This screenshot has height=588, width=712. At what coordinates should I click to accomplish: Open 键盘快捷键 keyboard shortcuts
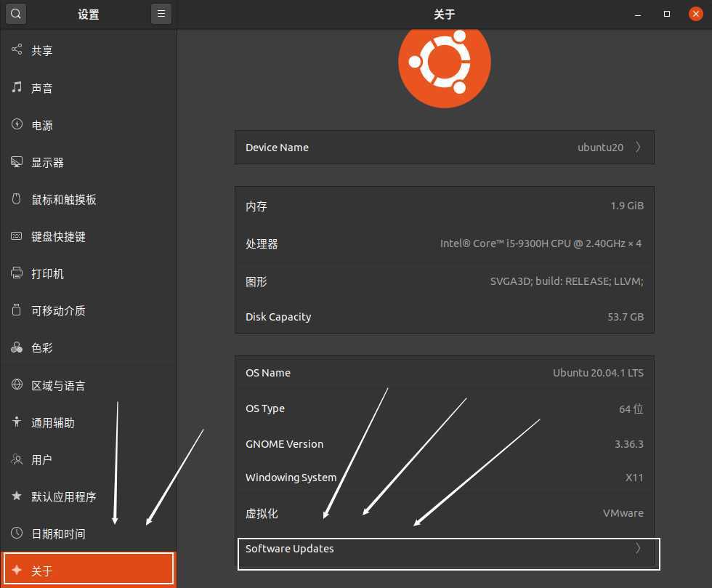(89, 236)
